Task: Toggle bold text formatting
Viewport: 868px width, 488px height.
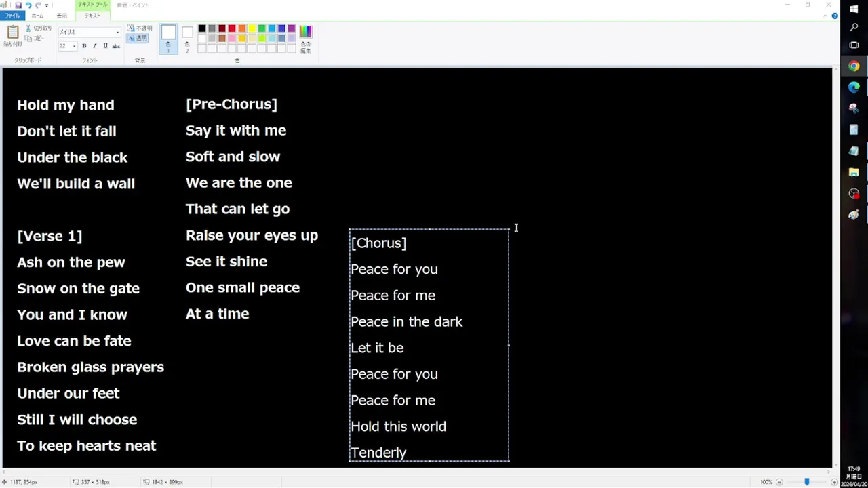Action: coord(84,46)
